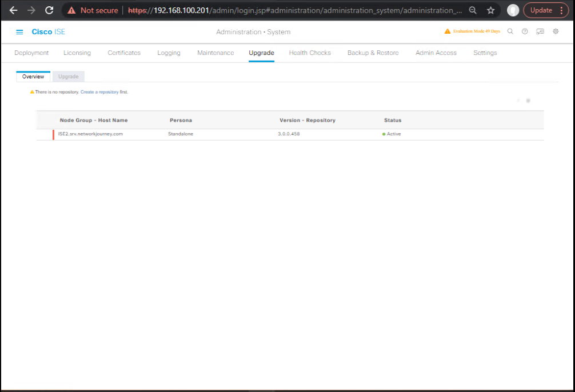
Task: Open Chrome three-dot menu
Action: (561, 10)
